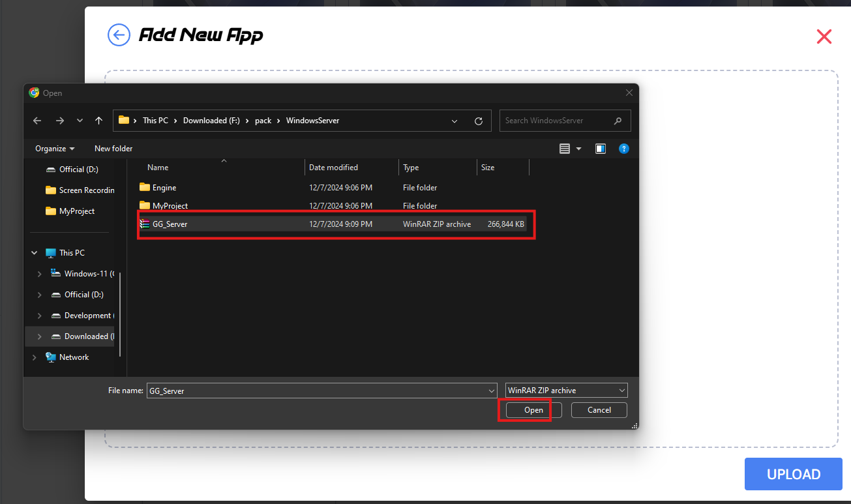
Task: Close the Add New App panel
Action: pyautogui.click(x=824, y=37)
